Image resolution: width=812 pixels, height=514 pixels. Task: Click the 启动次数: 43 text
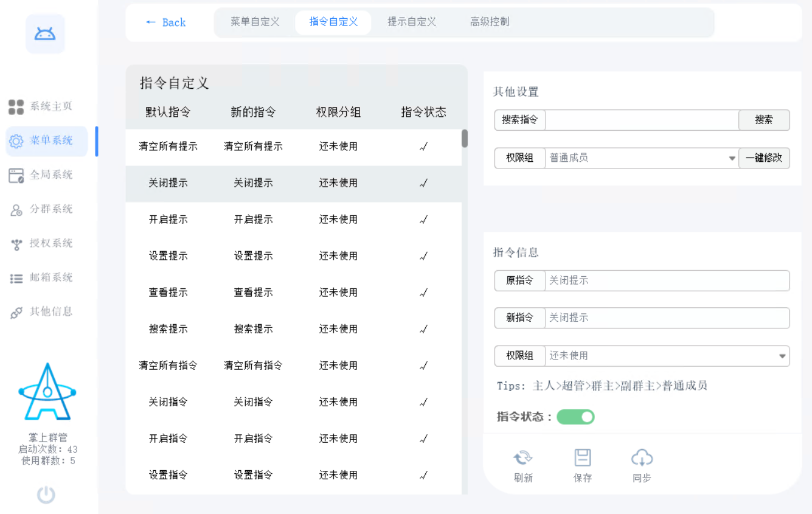[48, 450]
